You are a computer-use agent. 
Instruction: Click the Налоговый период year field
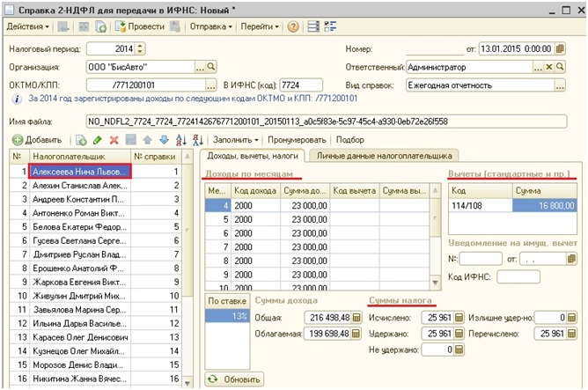point(112,48)
